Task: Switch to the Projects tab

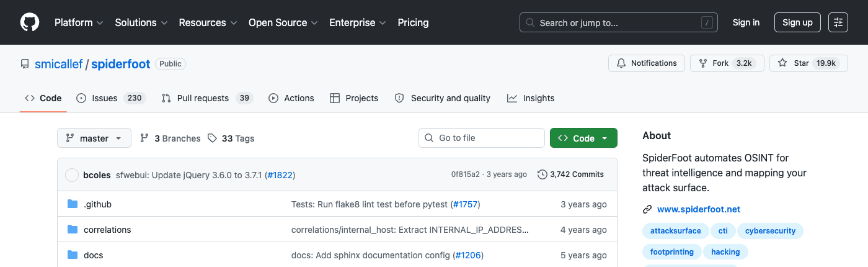Action: [x=354, y=98]
